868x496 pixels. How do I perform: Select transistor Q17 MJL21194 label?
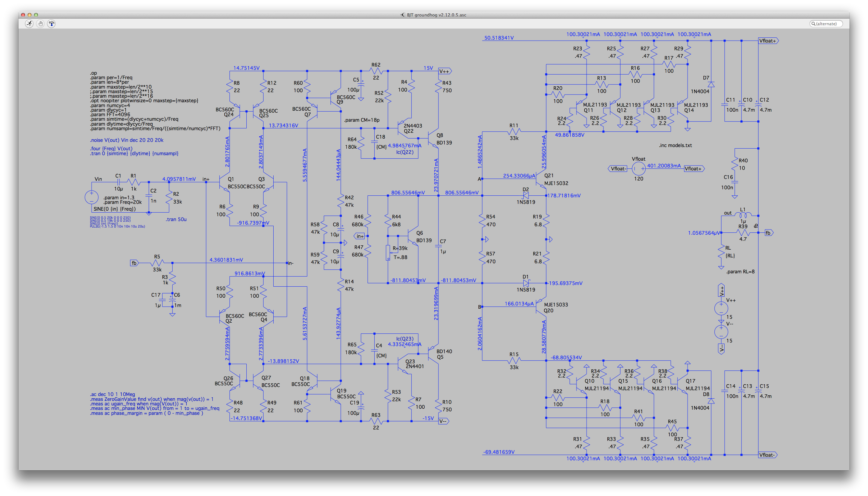698,385
